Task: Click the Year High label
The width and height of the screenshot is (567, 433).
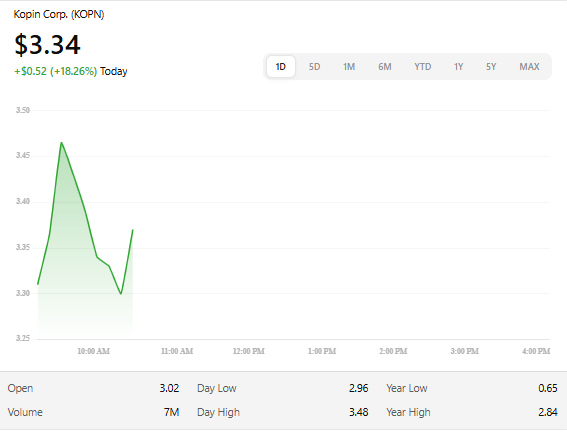Action: coord(408,412)
